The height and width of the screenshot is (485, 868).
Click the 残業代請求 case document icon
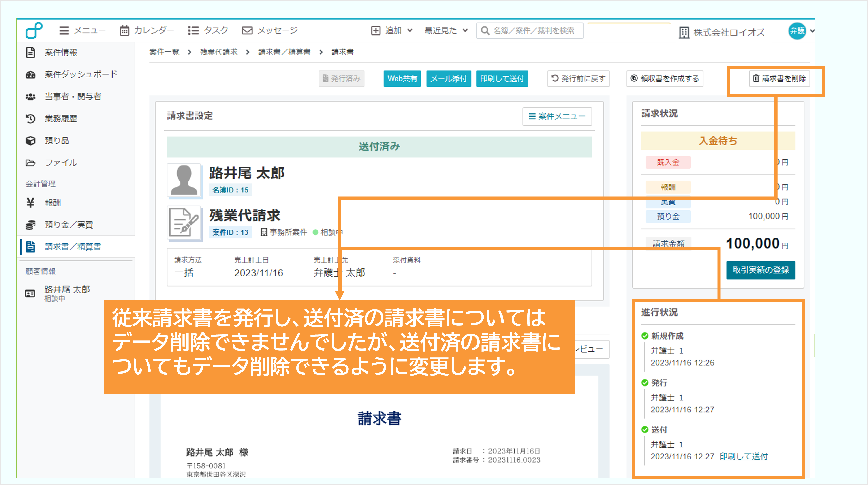pos(184,223)
